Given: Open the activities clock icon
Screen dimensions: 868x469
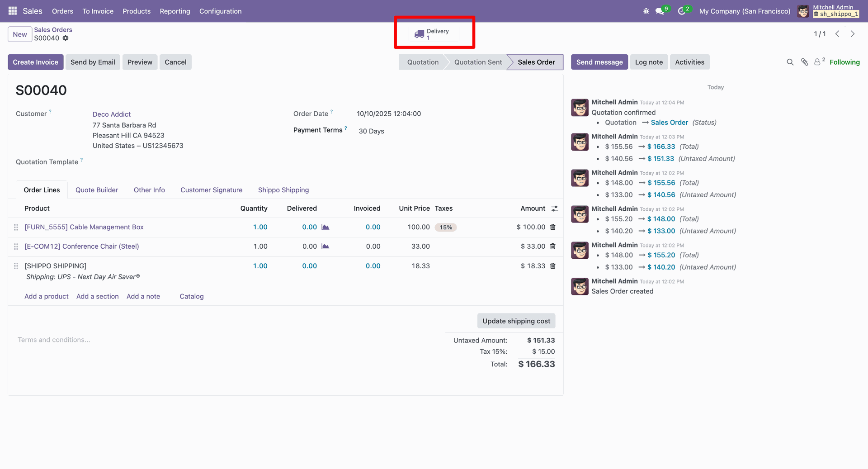Looking at the screenshot, I should pos(681,11).
